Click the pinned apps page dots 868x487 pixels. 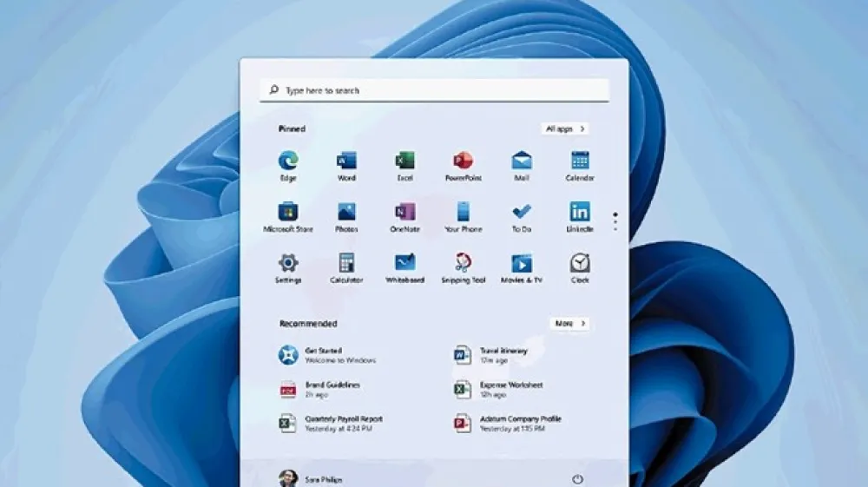pos(615,221)
